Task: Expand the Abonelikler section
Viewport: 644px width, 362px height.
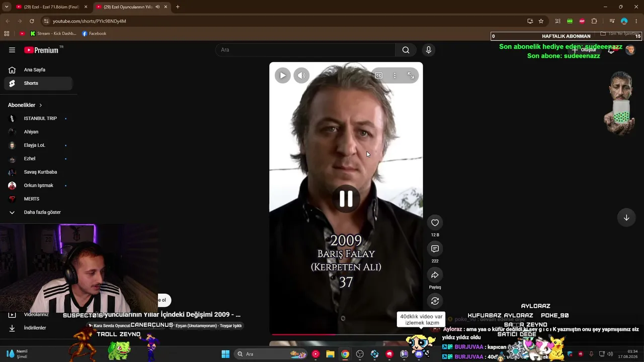Action: tap(25, 105)
